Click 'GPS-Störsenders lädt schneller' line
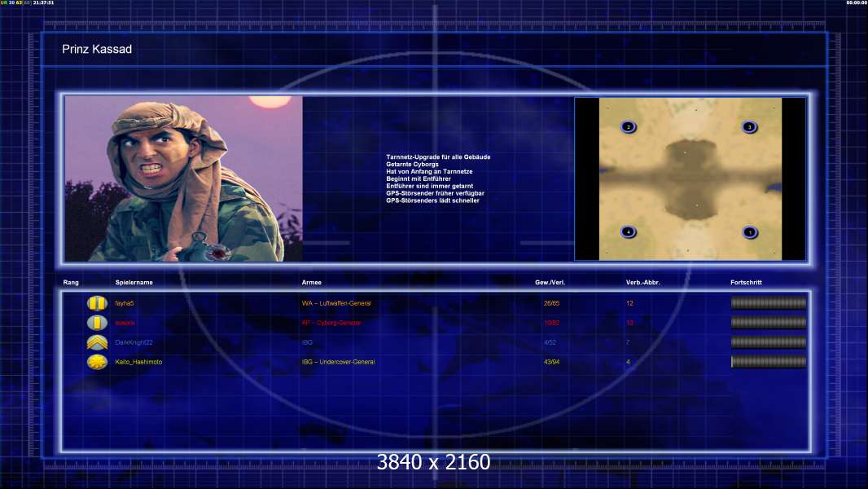The height and width of the screenshot is (489, 868). [x=432, y=200]
